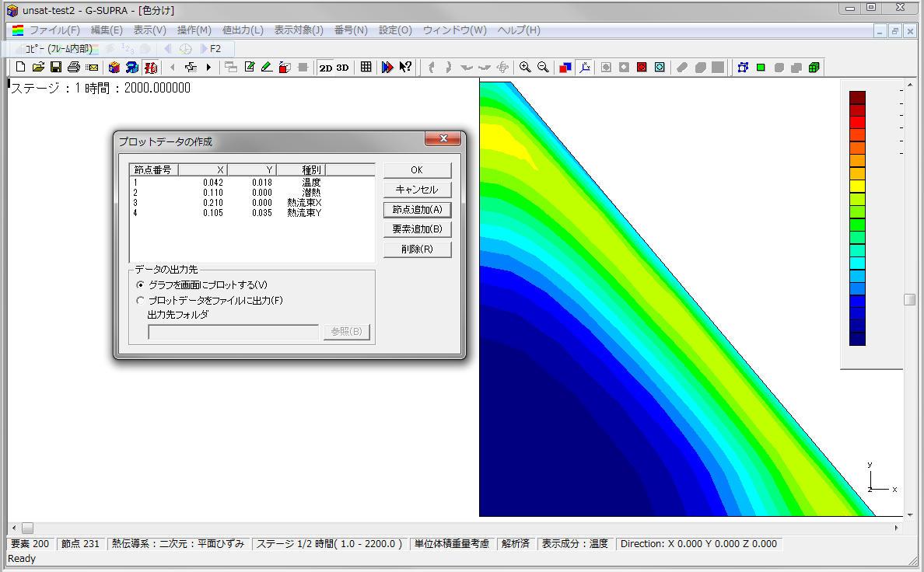
Task: Click the horizontal scrollbar right arrow
Action: pos(896,528)
